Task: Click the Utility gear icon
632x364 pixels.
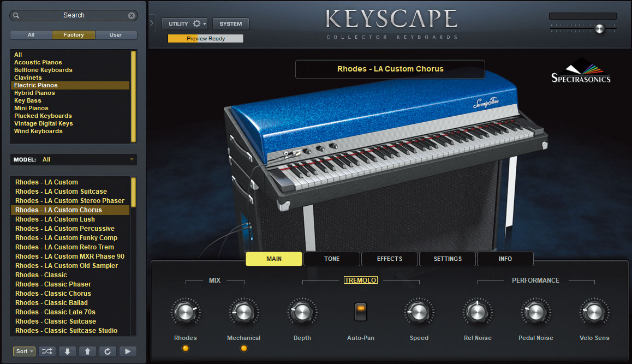Action: [196, 24]
